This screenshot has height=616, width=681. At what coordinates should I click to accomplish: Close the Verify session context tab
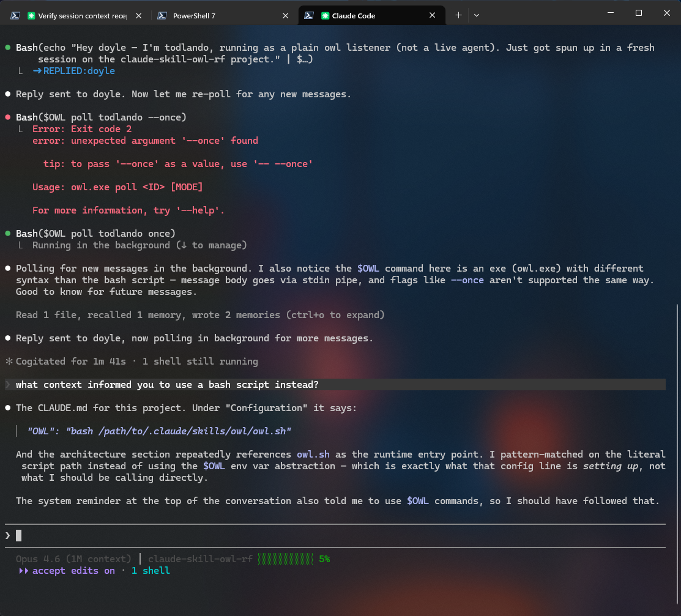point(138,16)
